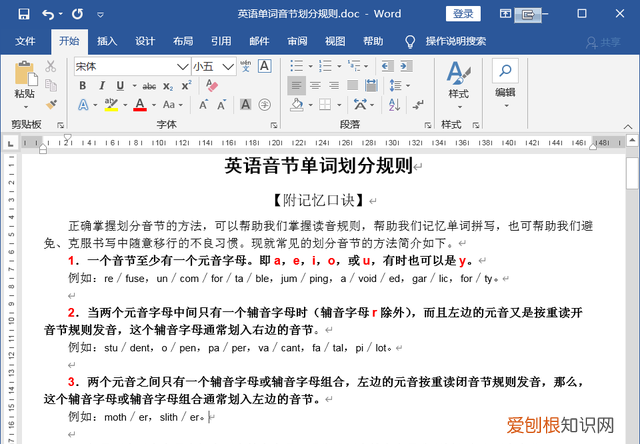This screenshot has height=444, width=640.
Task: Open the 样式 styles gallery button
Action: pos(459,85)
